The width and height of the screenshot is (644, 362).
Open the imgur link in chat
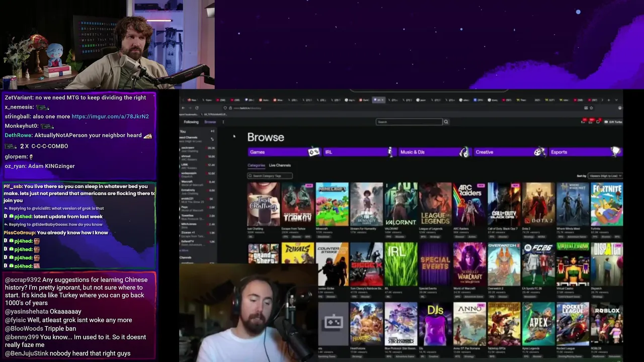click(x=110, y=116)
